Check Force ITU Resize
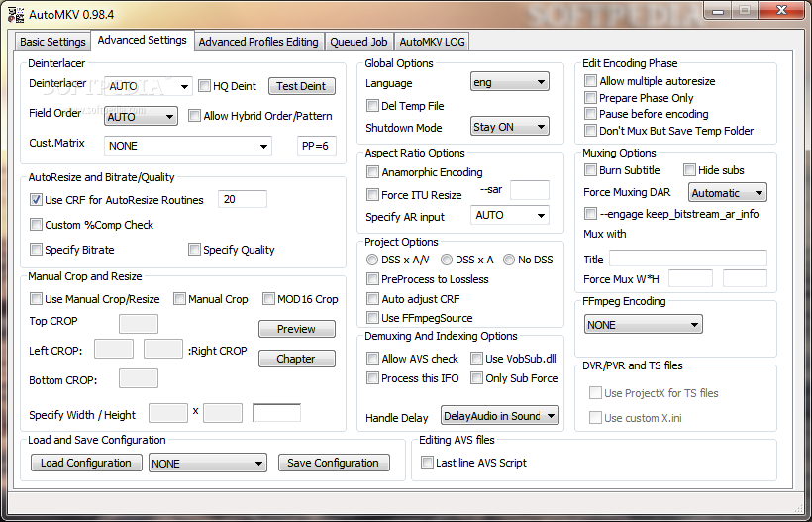The width and height of the screenshot is (812, 522). [372, 195]
